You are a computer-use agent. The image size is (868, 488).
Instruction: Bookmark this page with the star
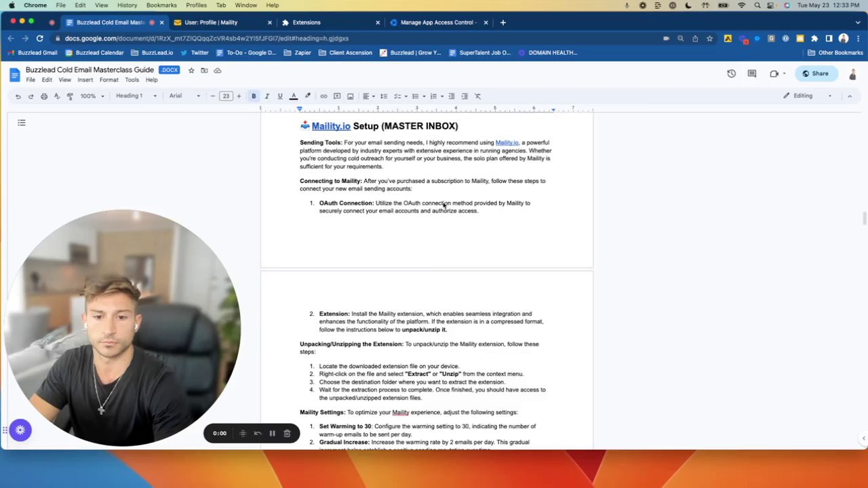(x=709, y=39)
